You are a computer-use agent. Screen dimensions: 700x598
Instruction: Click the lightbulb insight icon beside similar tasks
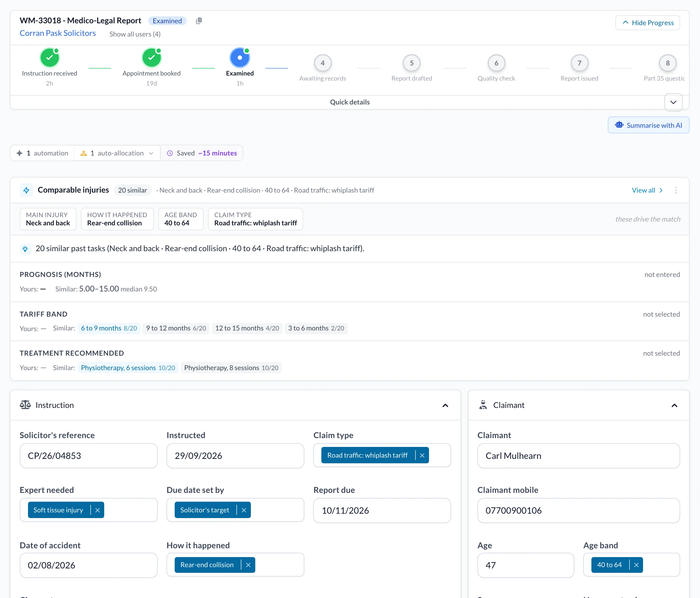25,249
